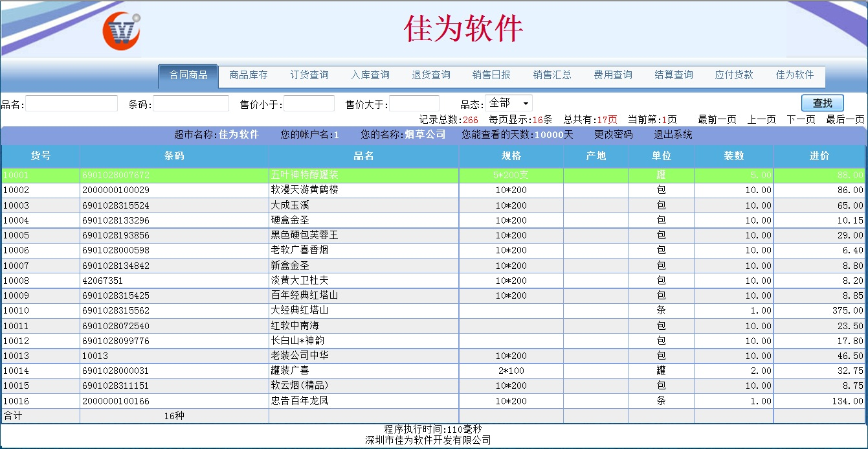
Task: Click the 进价 column header
Action: click(x=819, y=156)
